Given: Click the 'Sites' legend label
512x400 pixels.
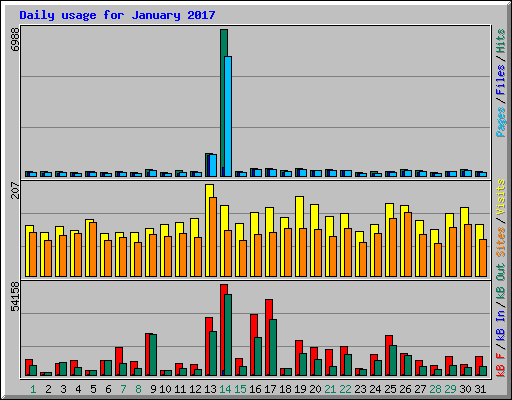Looking at the screenshot, I should click(x=500, y=242).
